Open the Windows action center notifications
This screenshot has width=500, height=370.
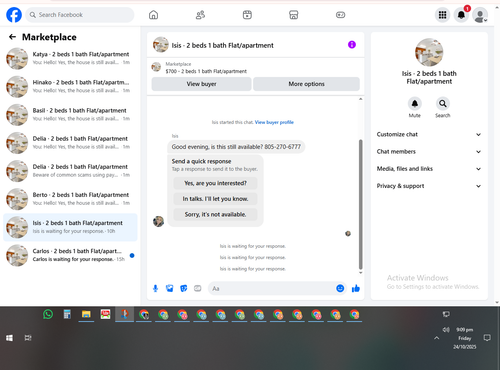[487, 338]
